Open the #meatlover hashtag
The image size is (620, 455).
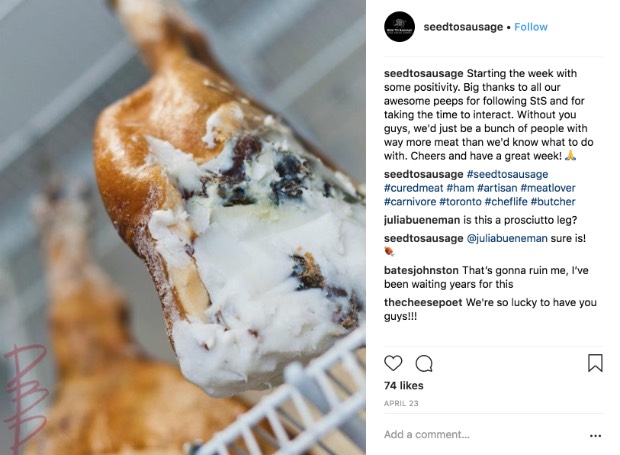[548, 188]
